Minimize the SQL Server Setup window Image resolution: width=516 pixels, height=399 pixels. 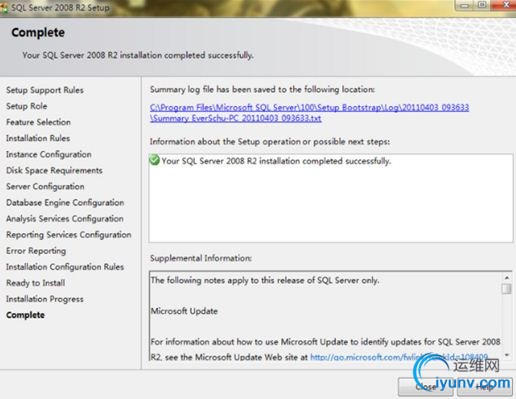coord(464,6)
